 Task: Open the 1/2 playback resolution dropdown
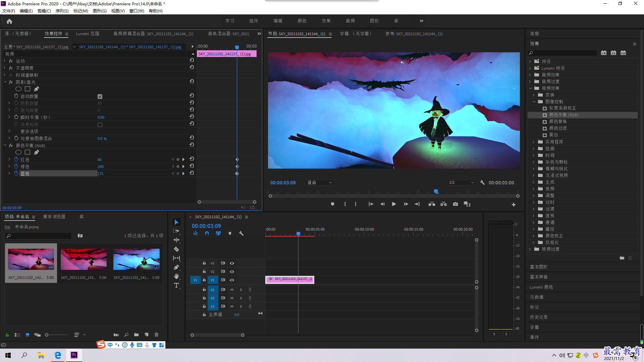462,183
